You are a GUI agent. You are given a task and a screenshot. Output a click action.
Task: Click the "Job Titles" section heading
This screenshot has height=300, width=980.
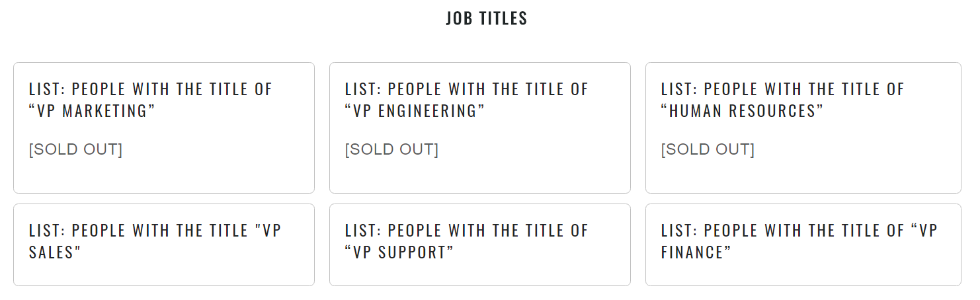pyautogui.click(x=487, y=19)
